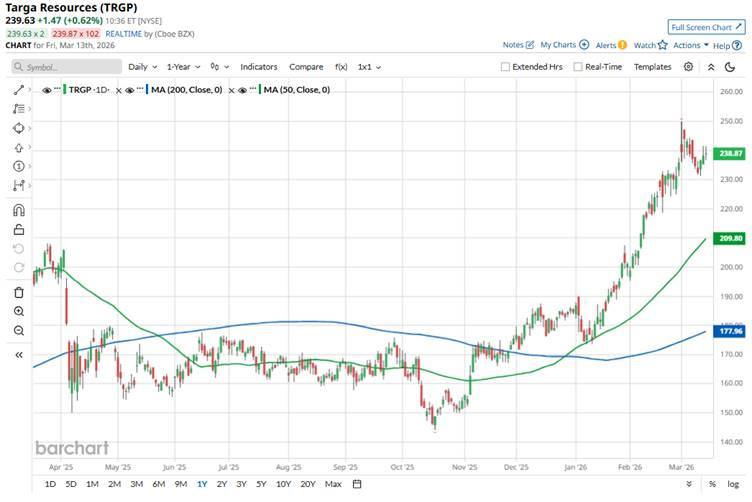Open the calendar date range picker

point(357,484)
